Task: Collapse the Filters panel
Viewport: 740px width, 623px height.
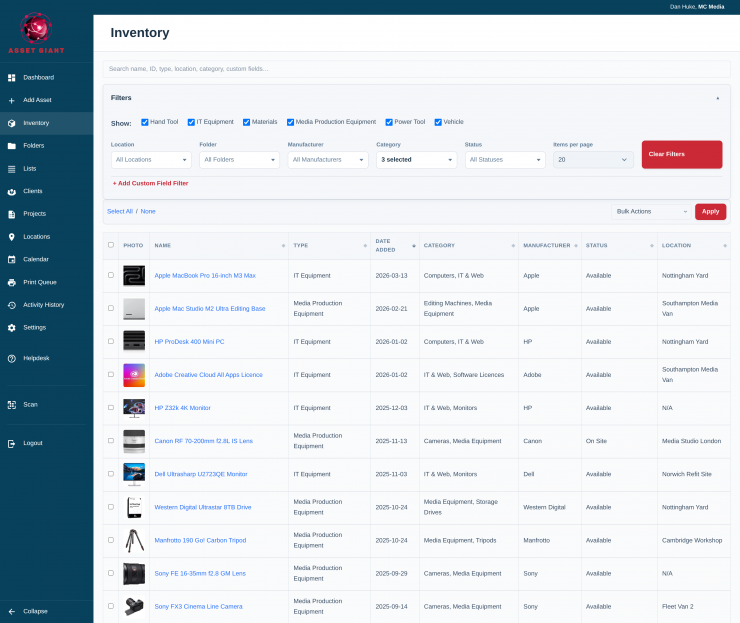Action: (717, 98)
